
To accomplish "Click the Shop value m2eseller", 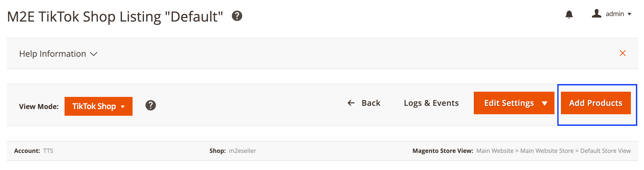I will click(242, 151).
